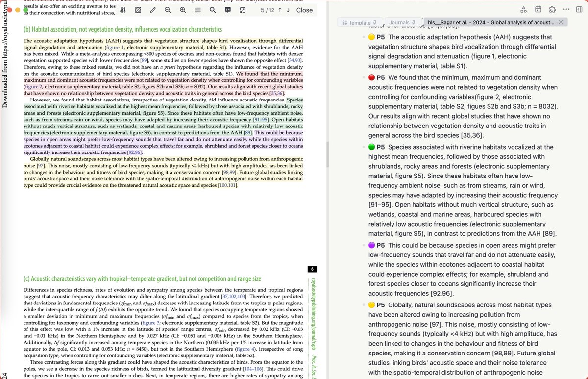Click purple highlighted 'This could be because' passage in PDF
Image resolution: width=588 pixels, height=379 pixels.
[163, 143]
